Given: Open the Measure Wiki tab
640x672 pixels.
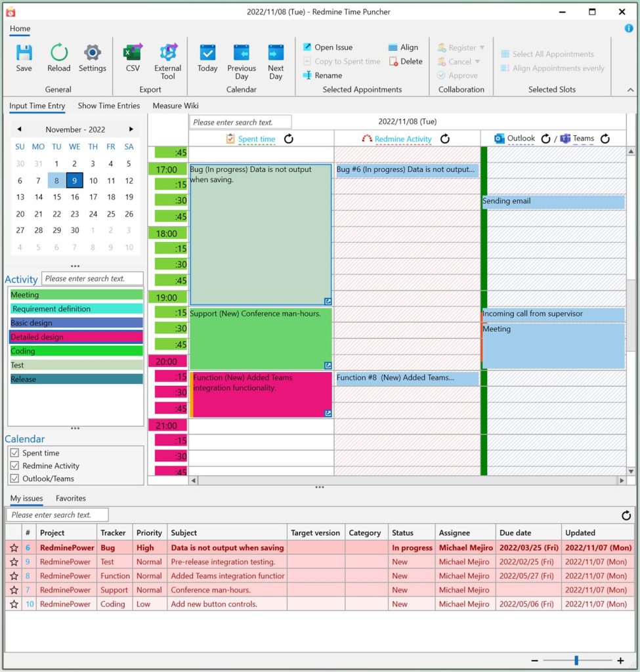Looking at the screenshot, I should pyautogui.click(x=176, y=106).
